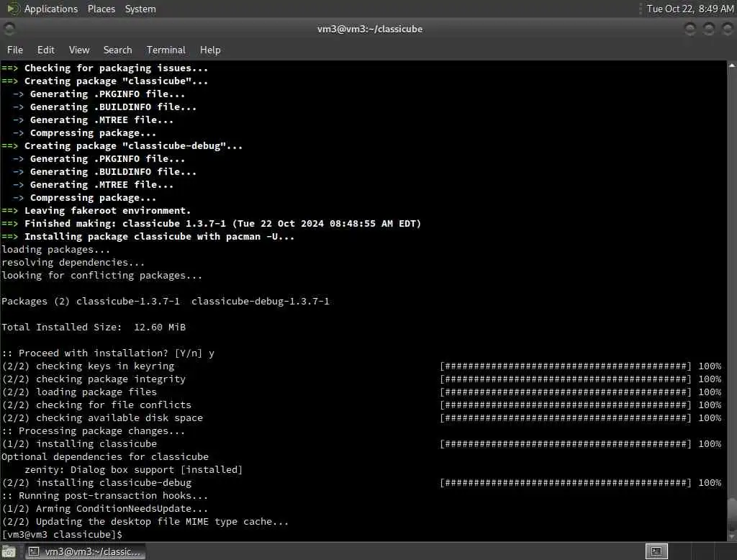This screenshot has height=560, width=737.
Task: Click the text "Running post-transaction hooks..."
Action: [113, 496]
